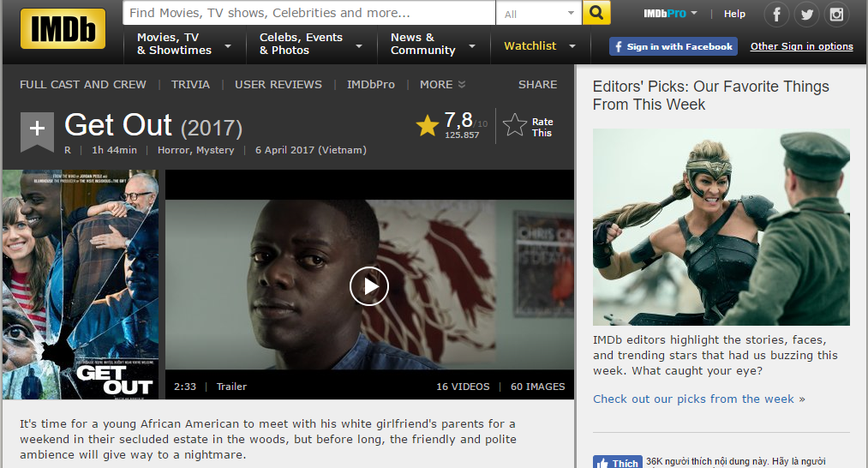This screenshot has height=468, width=868.
Task: Click the Horror genre link
Action: click(172, 150)
